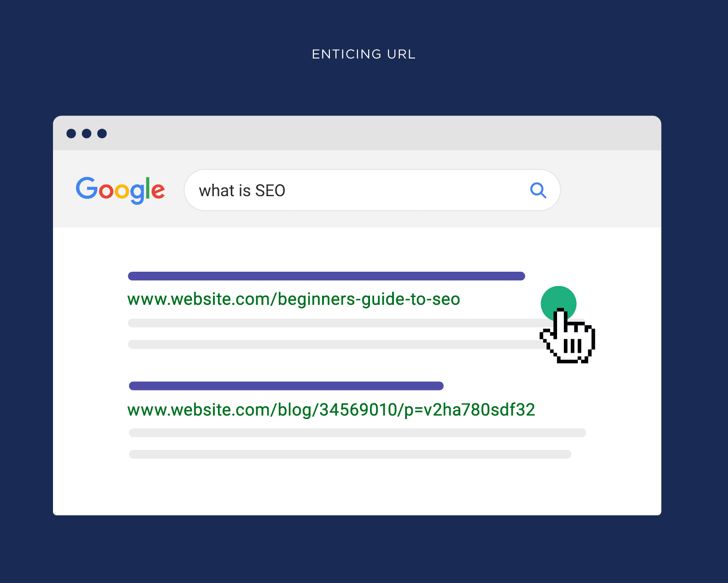728x583 pixels.
Task: Click the blue magnifying glass search icon
Action: pyautogui.click(x=538, y=190)
